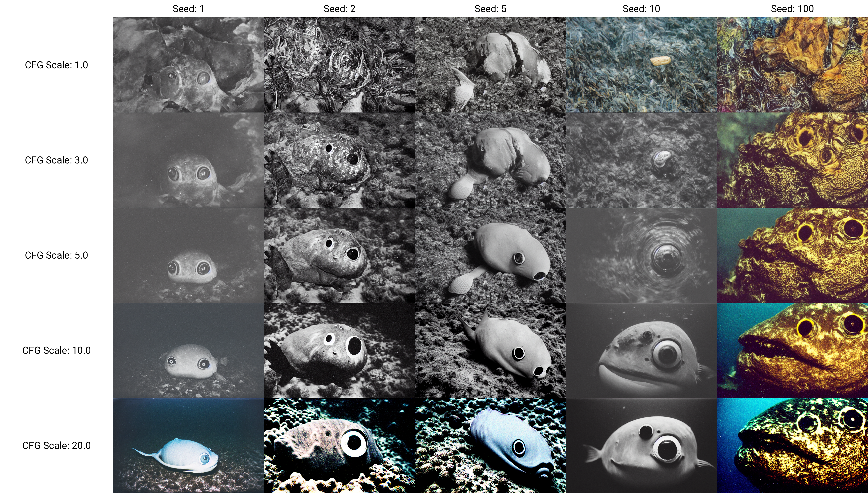Click the "Seed: 5" column label

490,8
